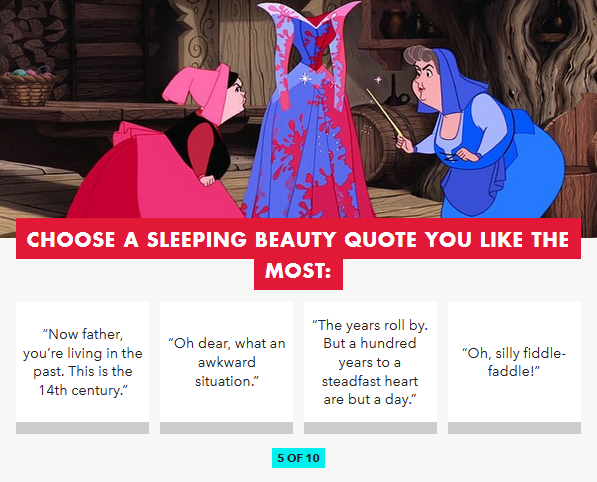597x482 pixels.
Task: Click the gray bar beneath the steadfast heart quote
Action: click(370, 428)
